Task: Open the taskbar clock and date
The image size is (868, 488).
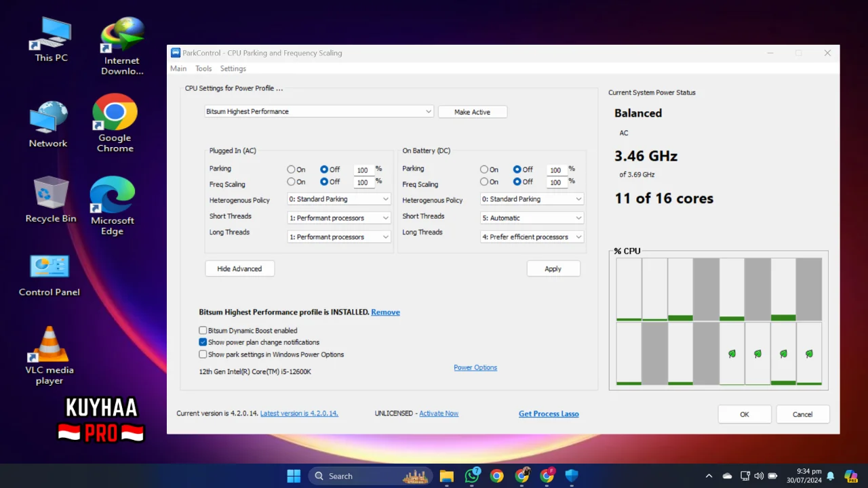Action: (x=804, y=476)
